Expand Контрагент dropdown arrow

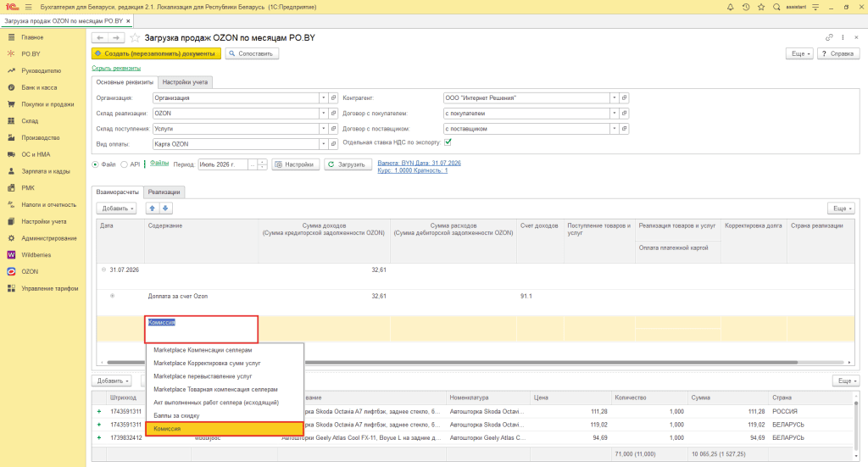[614, 98]
